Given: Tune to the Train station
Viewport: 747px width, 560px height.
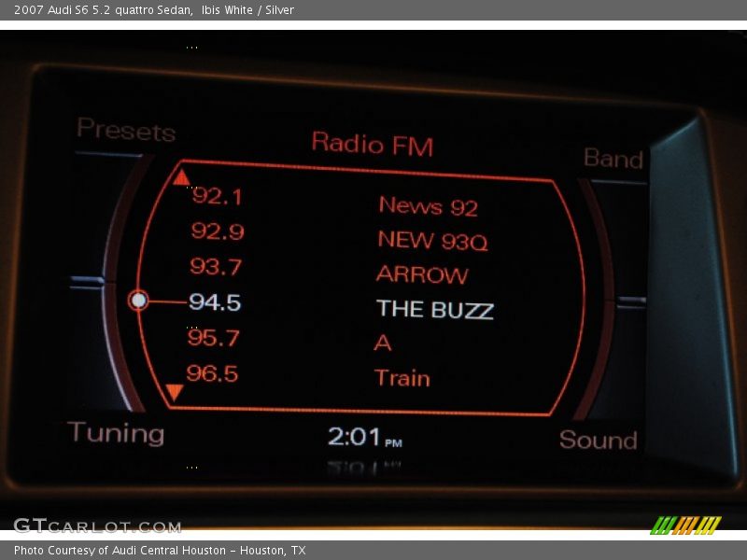Looking at the screenshot, I should click(x=402, y=378).
